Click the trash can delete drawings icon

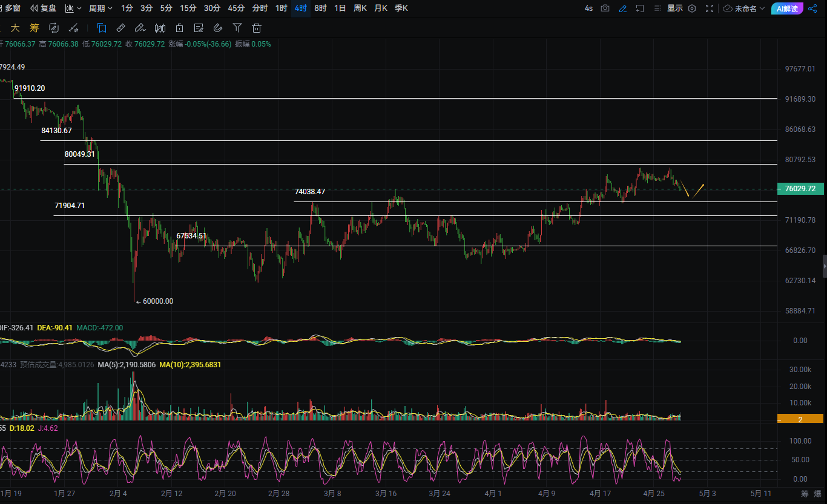(257, 28)
